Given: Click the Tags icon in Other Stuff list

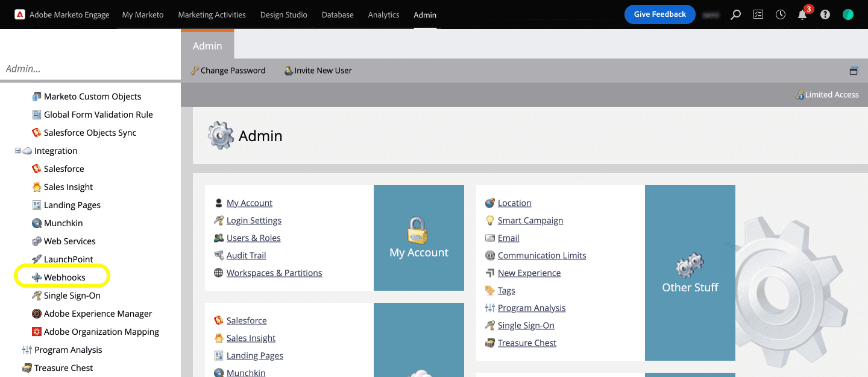Looking at the screenshot, I should [x=490, y=291].
